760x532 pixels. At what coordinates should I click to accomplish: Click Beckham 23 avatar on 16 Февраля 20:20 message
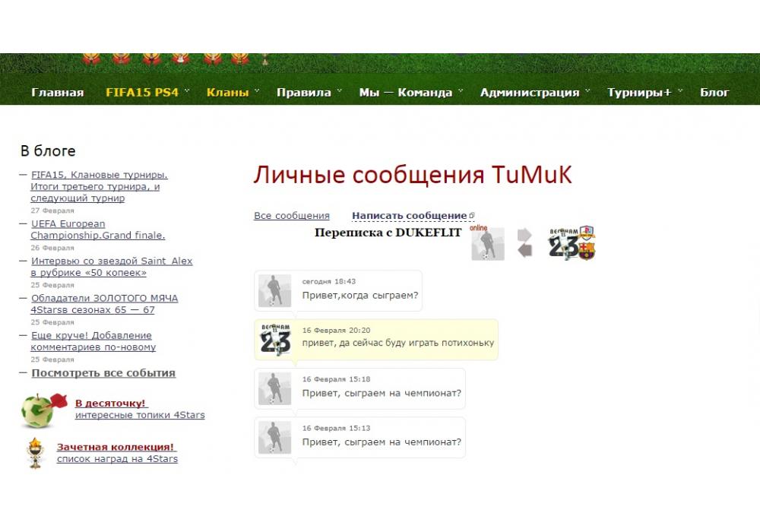coord(274,340)
